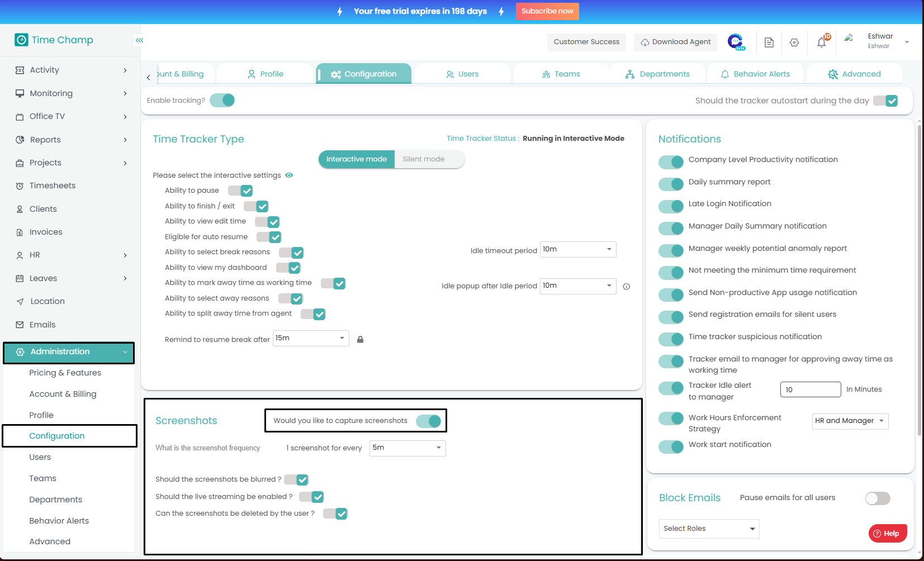
Task: Click the Monitoring monitor icon
Action: pyautogui.click(x=20, y=93)
